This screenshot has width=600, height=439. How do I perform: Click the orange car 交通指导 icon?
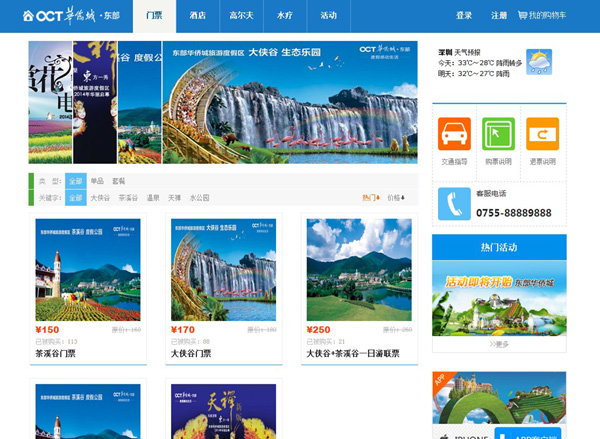[x=454, y=134]
